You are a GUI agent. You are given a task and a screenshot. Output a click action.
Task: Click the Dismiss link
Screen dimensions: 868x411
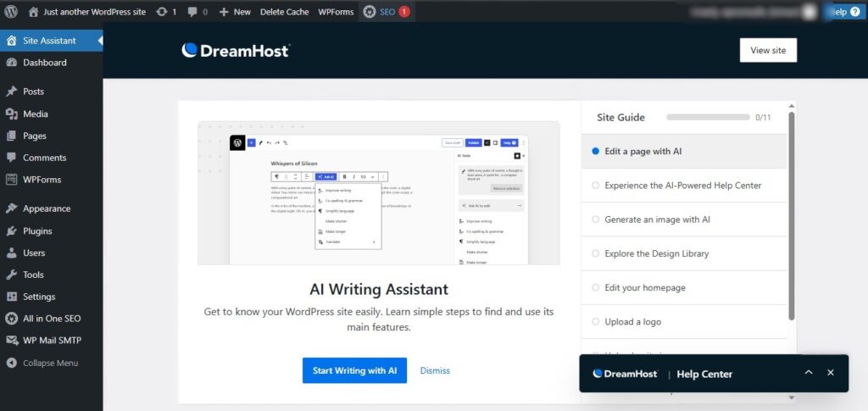click(x=435, y=370)
